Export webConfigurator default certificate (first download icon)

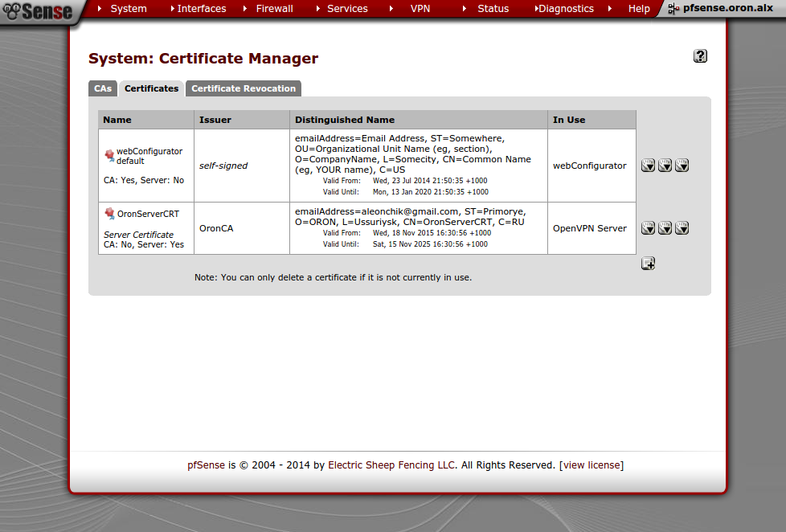tap(648, 166)
